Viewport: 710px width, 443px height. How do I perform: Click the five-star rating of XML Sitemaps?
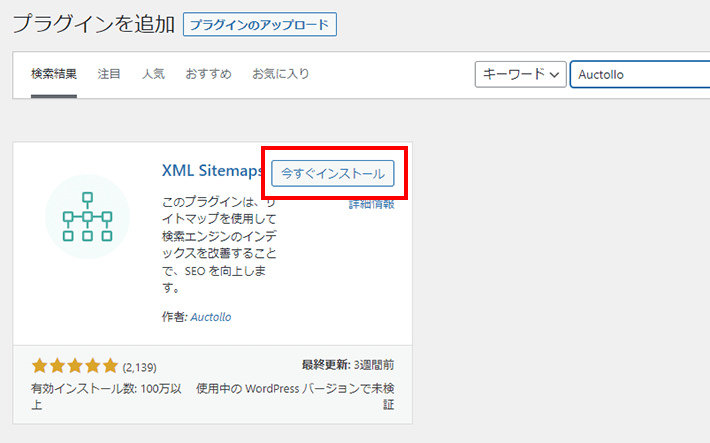[75, 366]
